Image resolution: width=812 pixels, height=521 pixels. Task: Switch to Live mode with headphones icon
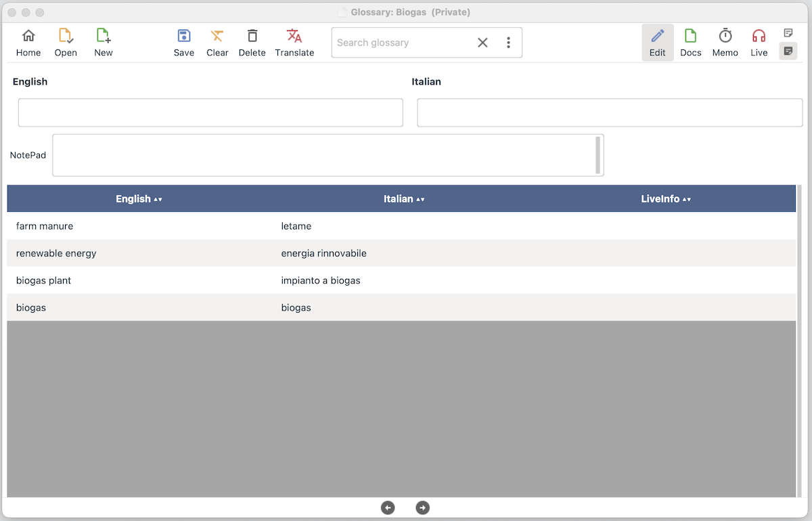(759, 43)
